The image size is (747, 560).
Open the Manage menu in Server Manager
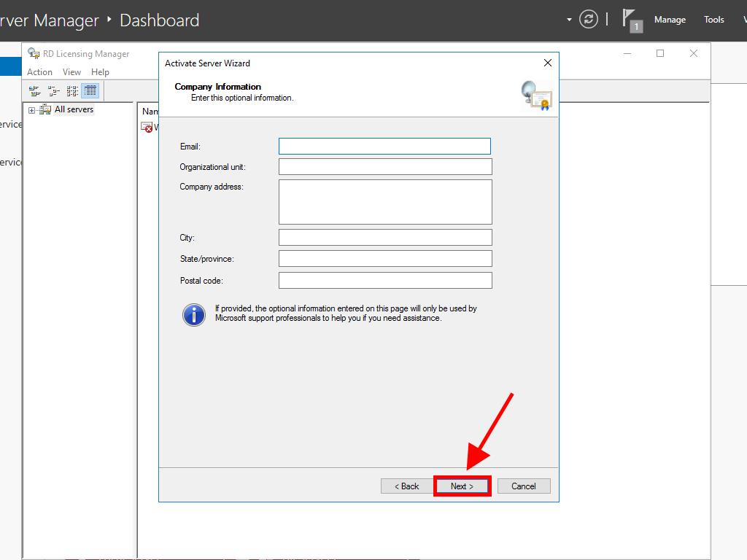(x=669, y=20)
